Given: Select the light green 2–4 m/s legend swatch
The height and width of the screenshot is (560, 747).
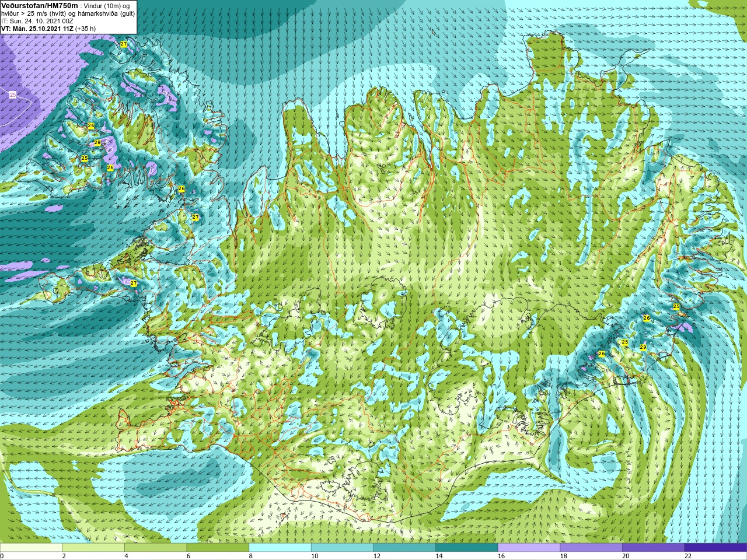Looking at the screenshot, I should [93, 548].
